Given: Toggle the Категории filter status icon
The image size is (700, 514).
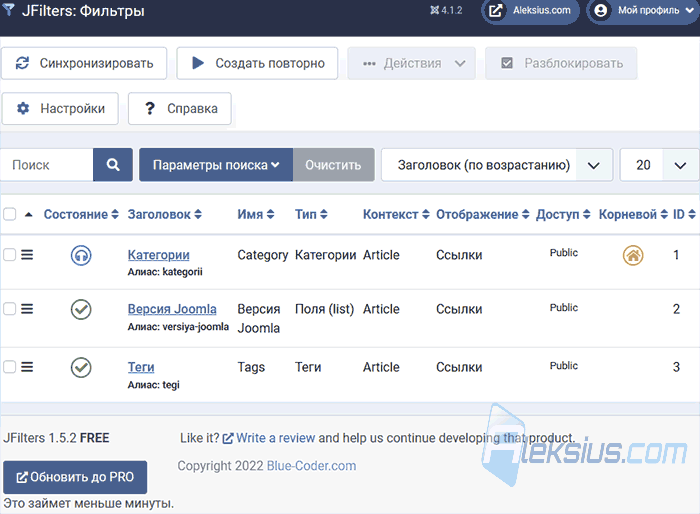Looking at the screenshot, I should click(x=81, y=255).
